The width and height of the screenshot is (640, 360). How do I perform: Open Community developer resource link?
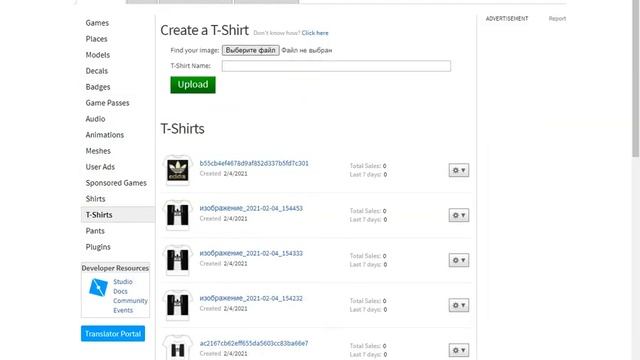click(x=130, y=300)
